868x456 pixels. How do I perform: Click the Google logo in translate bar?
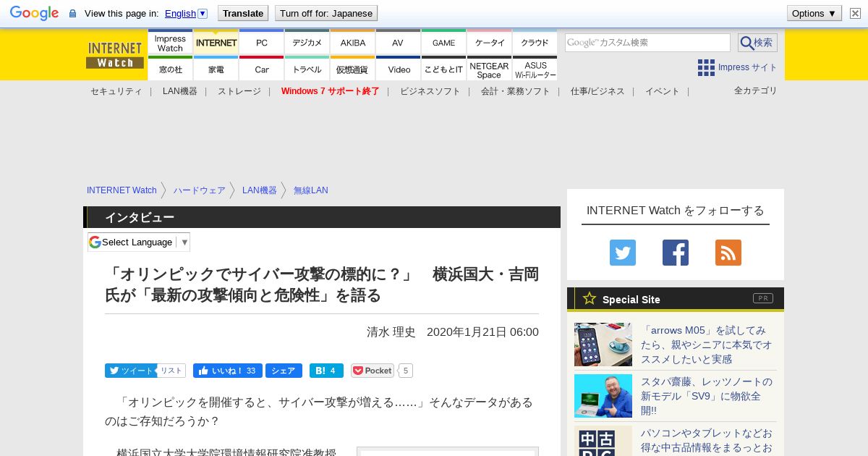(x=34, y=13)
